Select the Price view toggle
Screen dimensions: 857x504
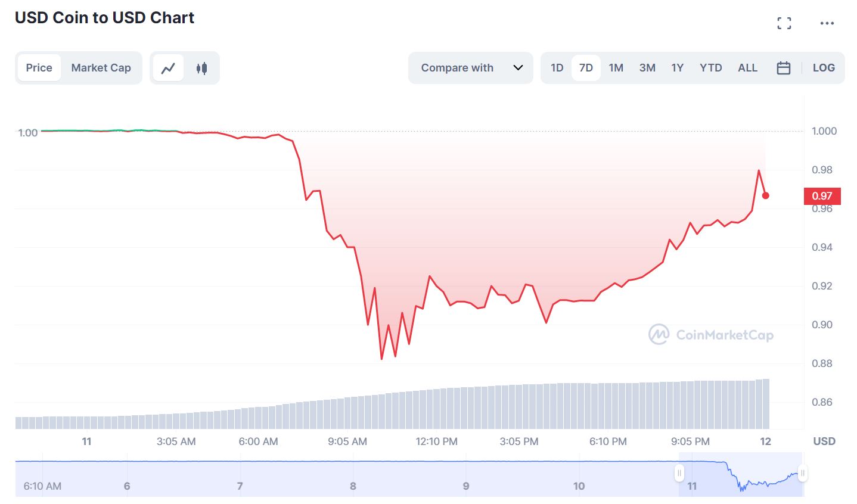(39, 68)
